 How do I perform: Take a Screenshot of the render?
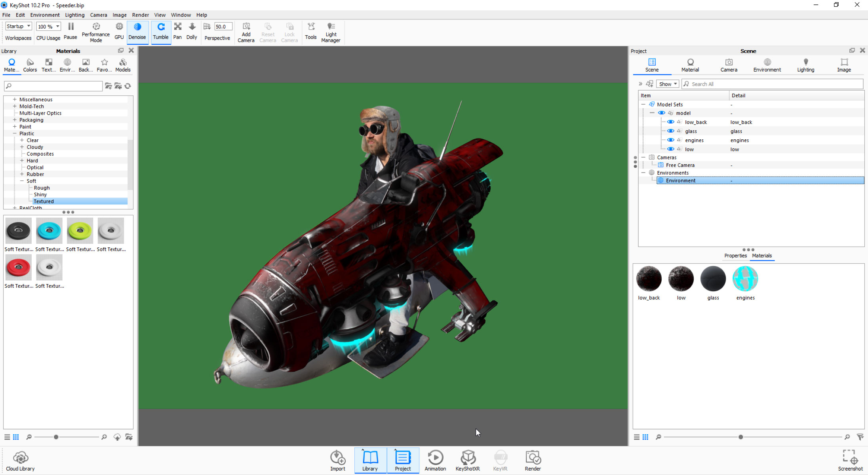tap(850, 460)
